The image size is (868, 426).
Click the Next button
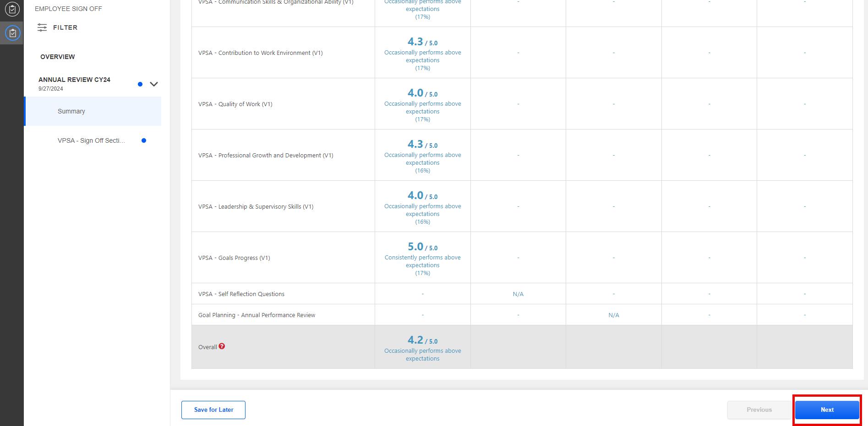(827, 410)
